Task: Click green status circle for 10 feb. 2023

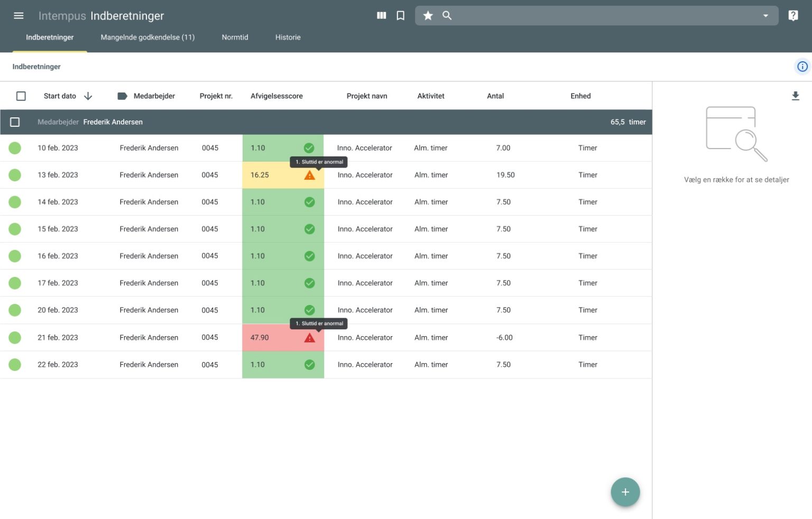Action: pyautogui.click(x=15, y=148)
